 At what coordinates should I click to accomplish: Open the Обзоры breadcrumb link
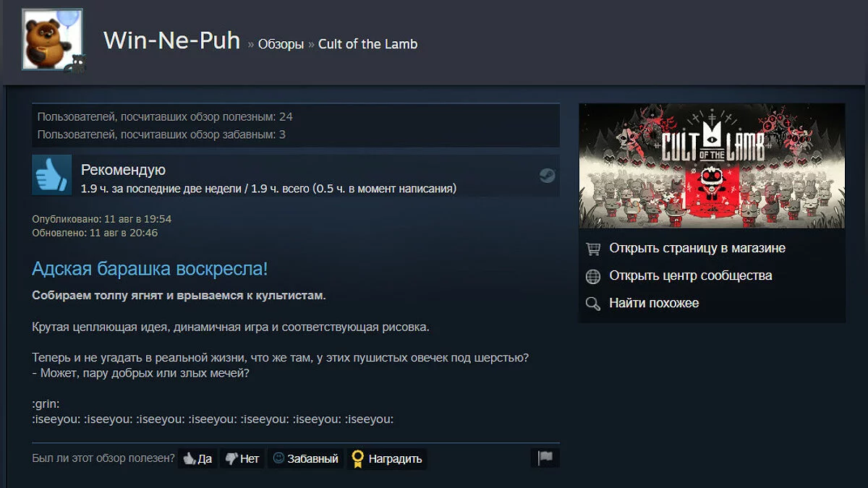(x=281, y=44)
